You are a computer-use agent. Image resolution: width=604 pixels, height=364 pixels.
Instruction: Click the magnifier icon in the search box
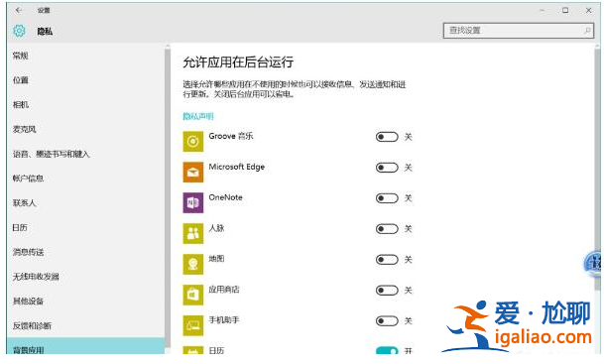click(x=587, y=30)
